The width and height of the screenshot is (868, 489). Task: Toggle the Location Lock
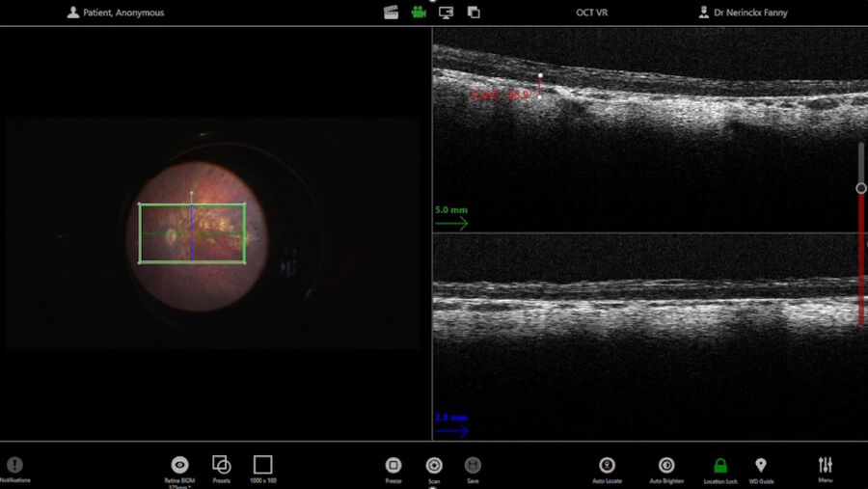click(x=720, y=470)
